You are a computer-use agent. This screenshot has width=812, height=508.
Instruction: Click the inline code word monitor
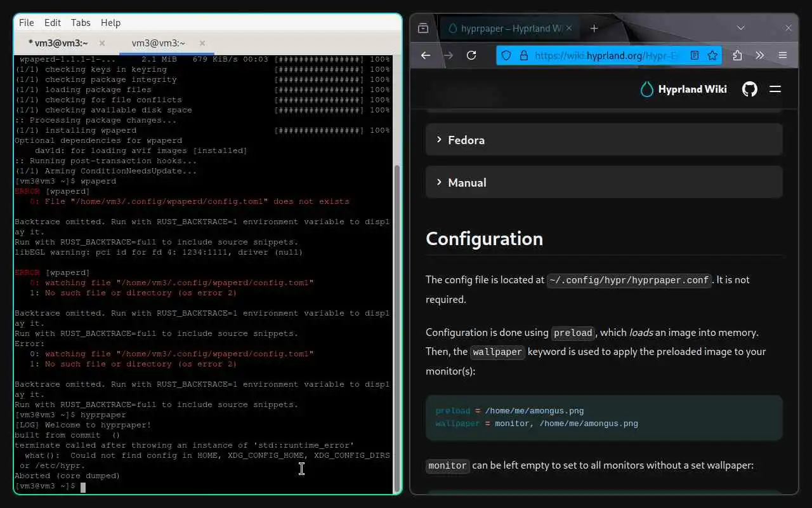447,465
